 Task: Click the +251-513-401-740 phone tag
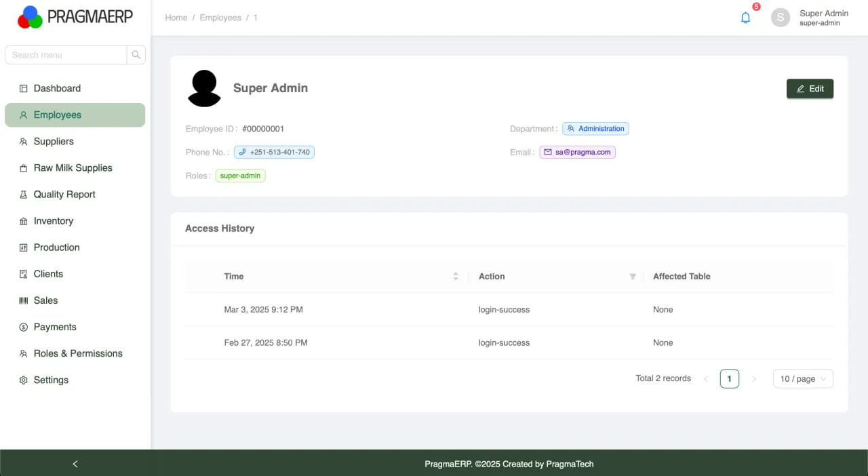(274, 152)
